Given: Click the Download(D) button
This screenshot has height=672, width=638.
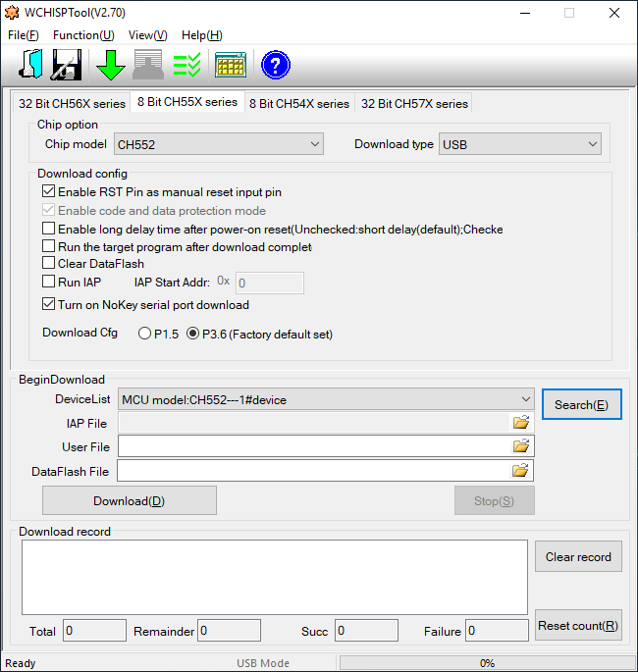Looking at the screenshot, I should coord(129,500).
